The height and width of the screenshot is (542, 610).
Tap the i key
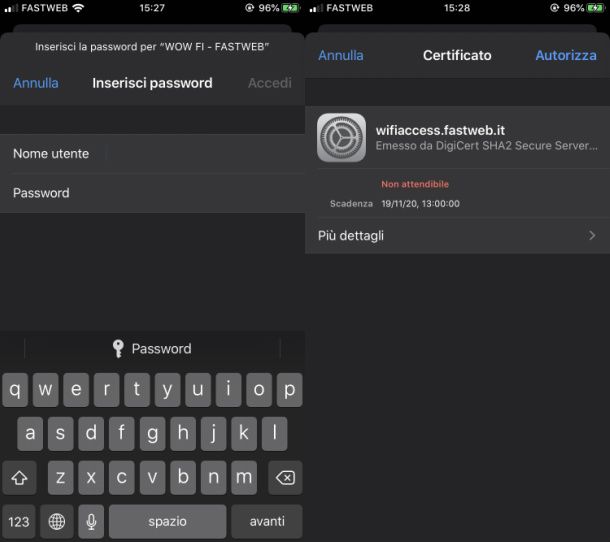(228, 390)
